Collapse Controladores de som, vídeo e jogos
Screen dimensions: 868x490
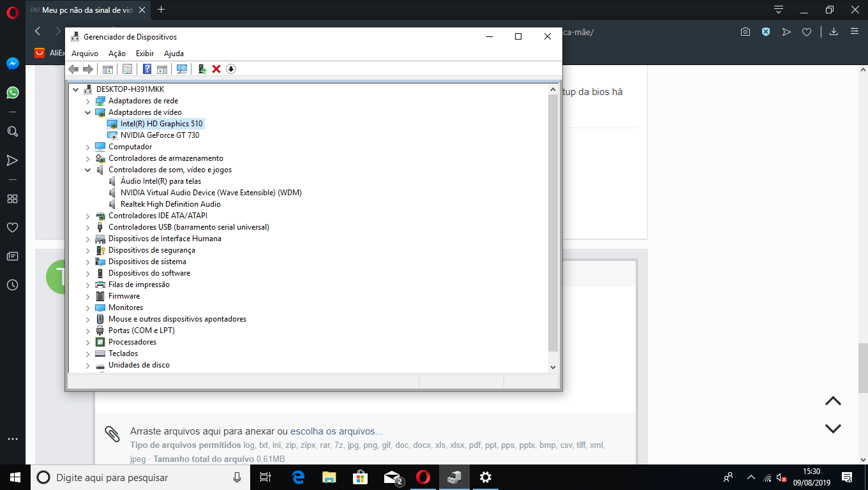[88, 170]
